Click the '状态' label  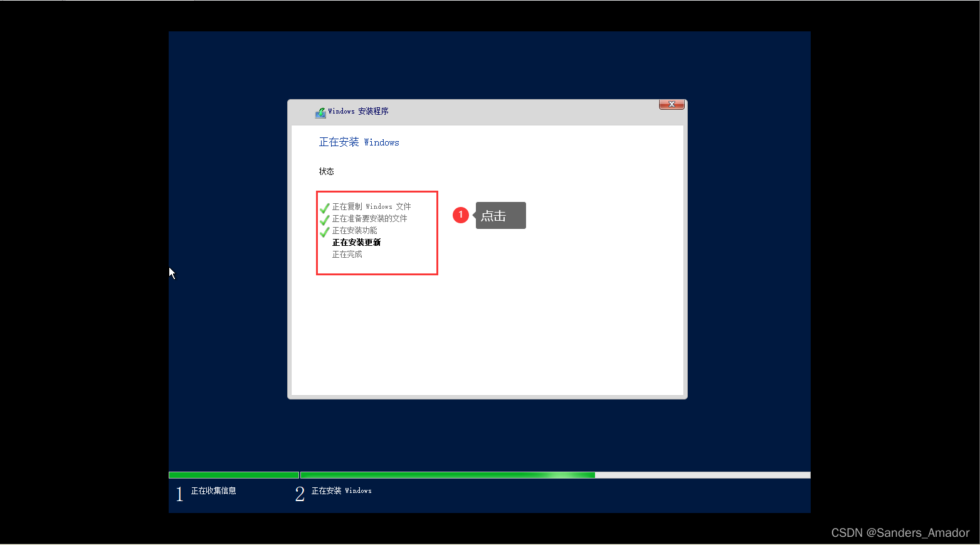pyautogui.click(x=326, y=171)
